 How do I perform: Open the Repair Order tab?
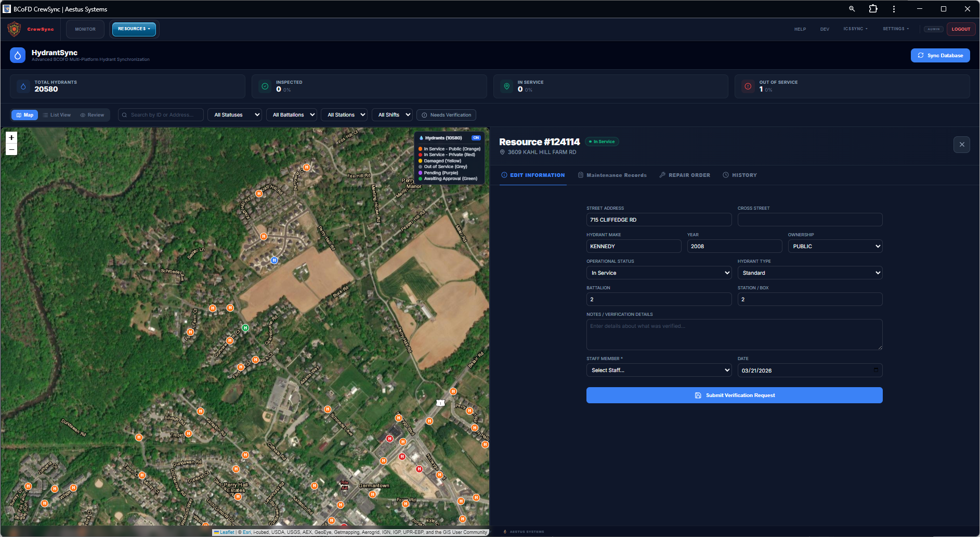pyautogui.click(x=684, y=175)
